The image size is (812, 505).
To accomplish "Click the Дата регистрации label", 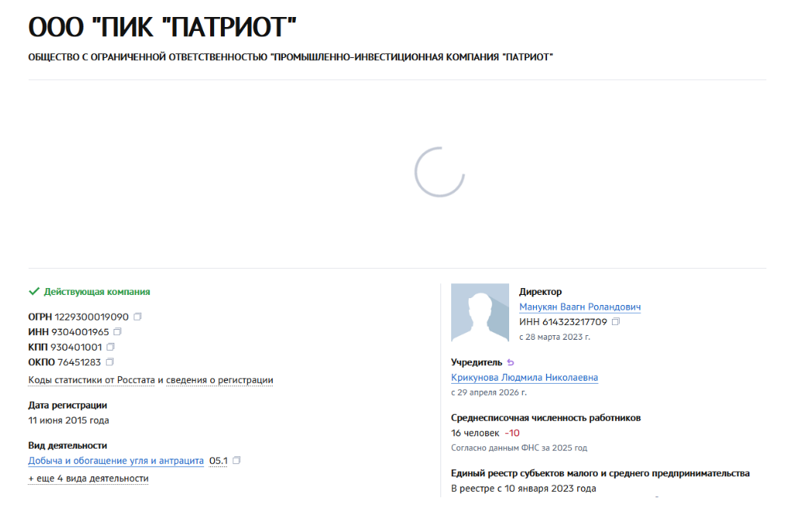I will [67, 405].
